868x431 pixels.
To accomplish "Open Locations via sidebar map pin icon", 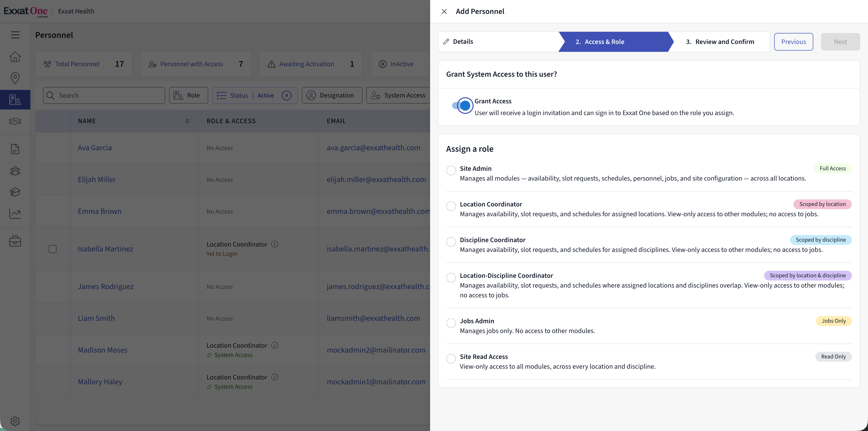I will coord(15,78).
